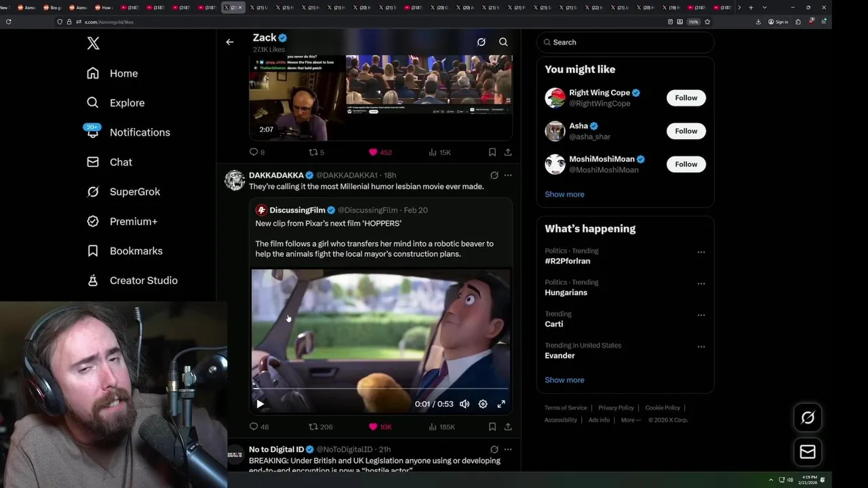Click the Grok icon in Zack's header
This screenshot has width=868, height=488.
pos(481,42)
